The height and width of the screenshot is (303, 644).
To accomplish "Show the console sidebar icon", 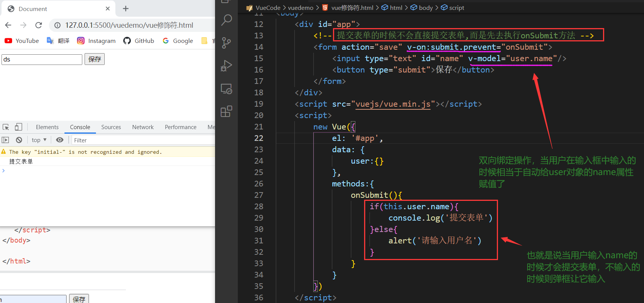I will (5, 140).
